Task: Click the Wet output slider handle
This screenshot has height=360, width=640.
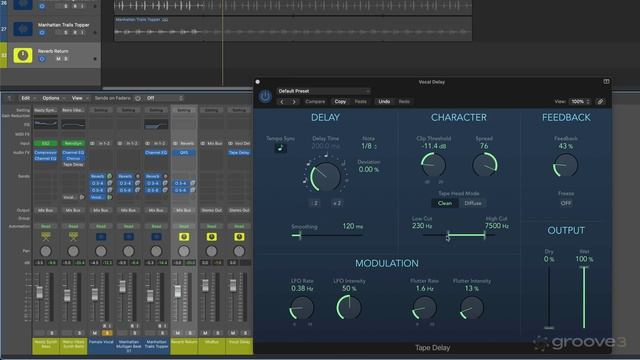Action: tap(584, 267)
